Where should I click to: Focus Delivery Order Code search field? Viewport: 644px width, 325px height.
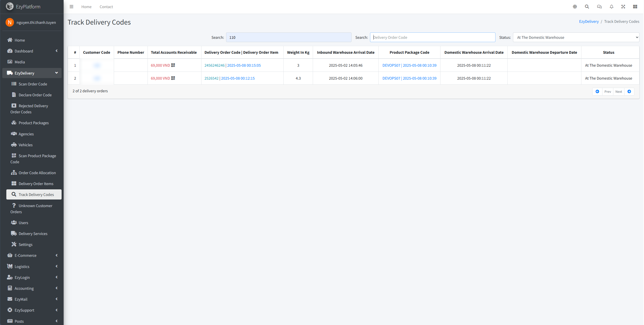pos(433,37)
